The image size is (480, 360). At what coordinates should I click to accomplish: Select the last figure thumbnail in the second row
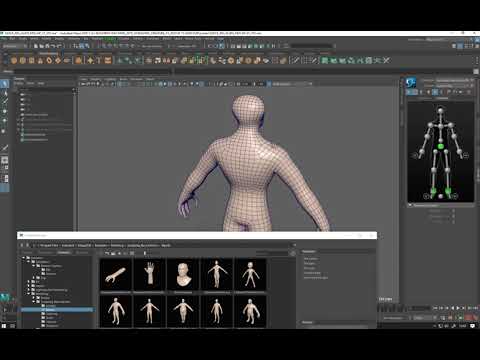point(250,311)
